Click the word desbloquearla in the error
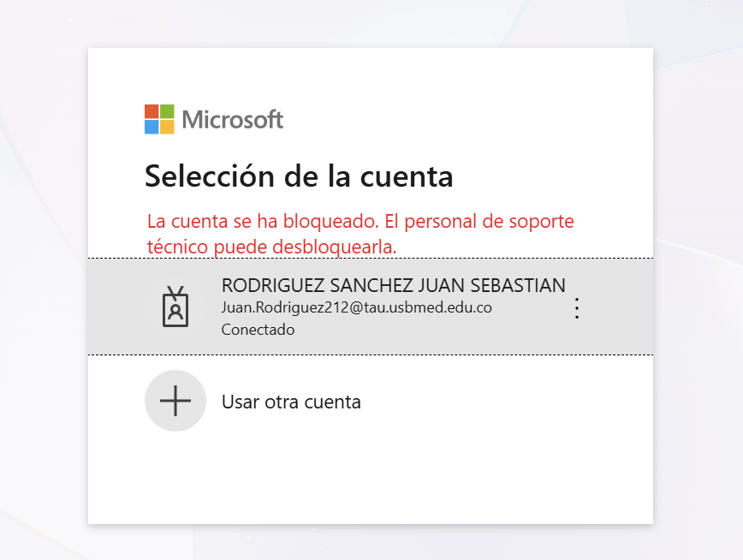Viewport: 743px width, 560px height. [334, 247]
